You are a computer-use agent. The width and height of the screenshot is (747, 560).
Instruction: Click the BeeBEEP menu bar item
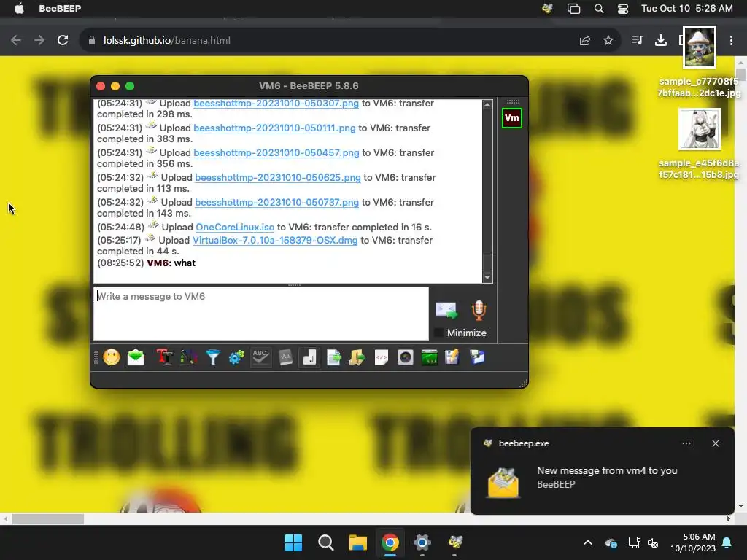[60, 9]
